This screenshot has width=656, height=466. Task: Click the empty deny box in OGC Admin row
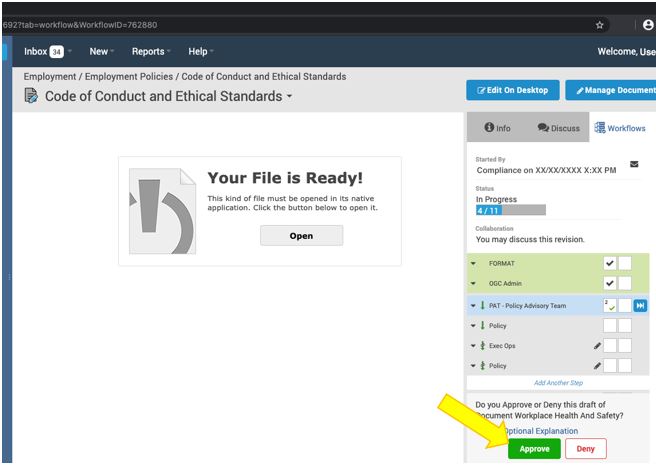point(625,283)
